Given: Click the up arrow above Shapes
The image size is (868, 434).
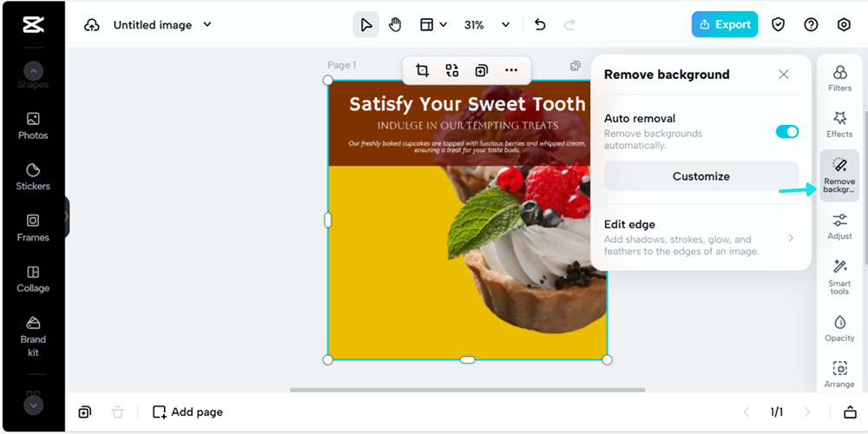Looking at the screenshot, I should [33, 71].
